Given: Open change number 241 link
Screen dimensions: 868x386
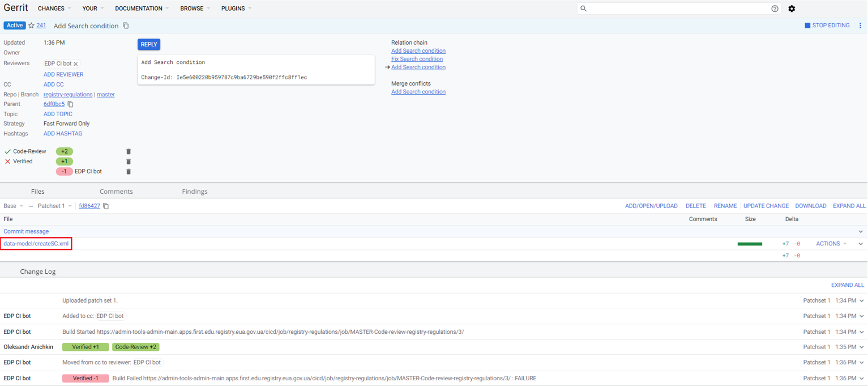Looking at the screenshot, I should (41, 26).
